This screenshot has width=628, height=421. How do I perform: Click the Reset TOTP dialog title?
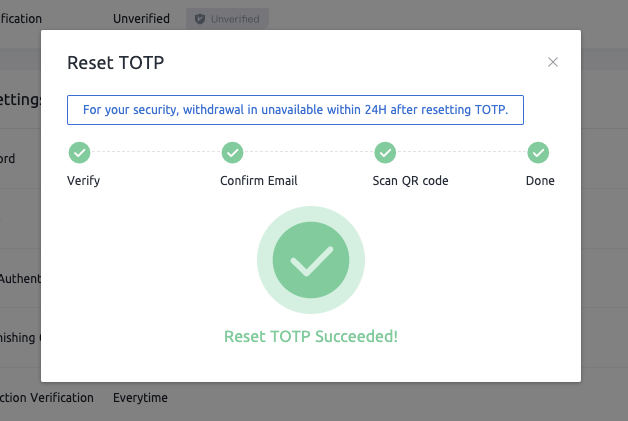pyautogui.click(x=115, y=63)
